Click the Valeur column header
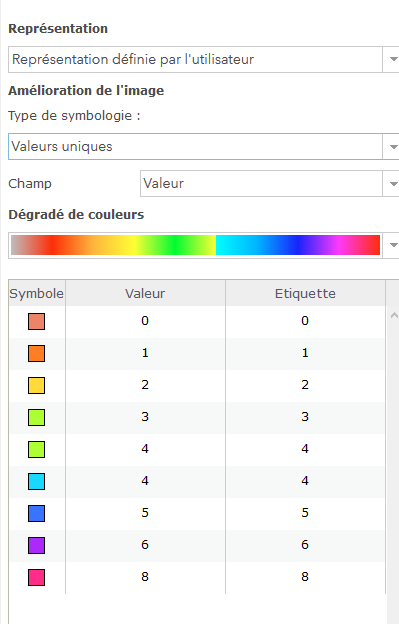Viewport: 399px width, 624px height. point(145,293)
